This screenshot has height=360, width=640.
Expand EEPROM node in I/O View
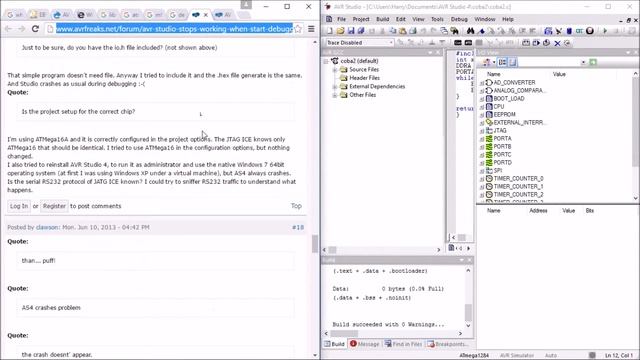[x=482, y=115]
